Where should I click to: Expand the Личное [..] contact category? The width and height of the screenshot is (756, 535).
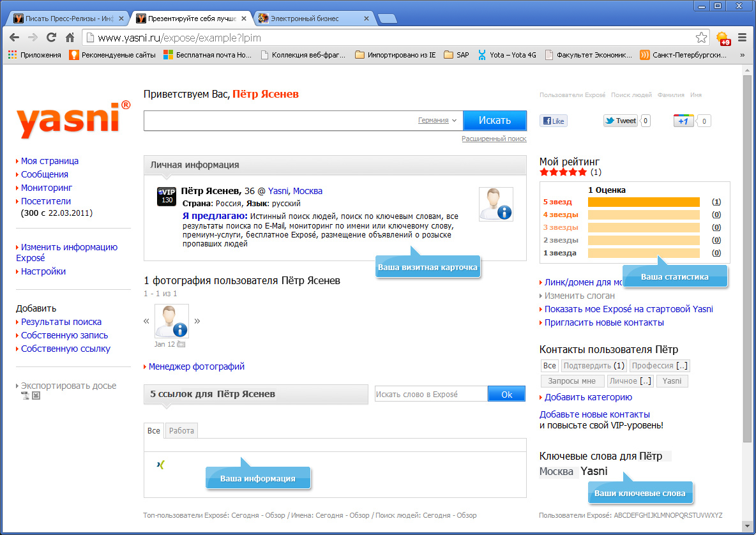click(630, 381)
